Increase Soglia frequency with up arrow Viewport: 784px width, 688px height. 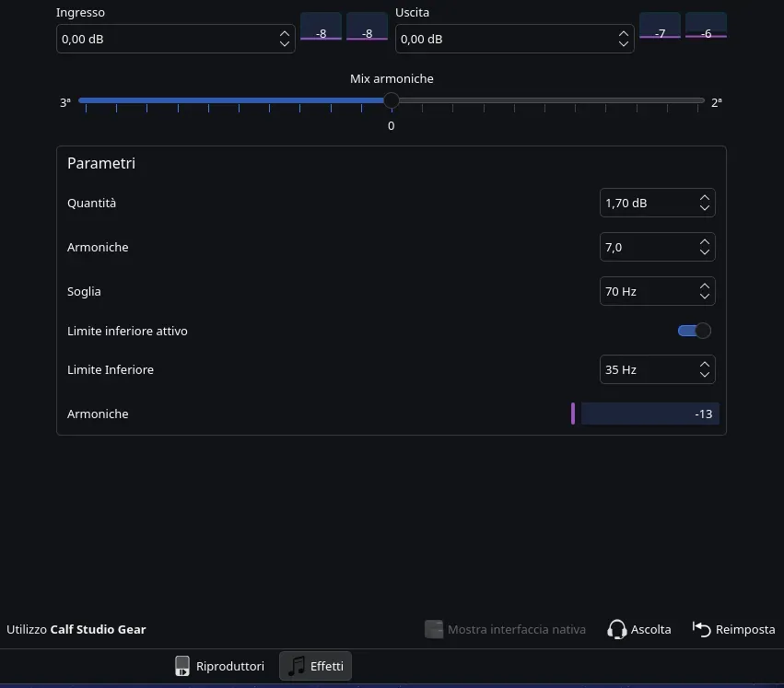704,286
